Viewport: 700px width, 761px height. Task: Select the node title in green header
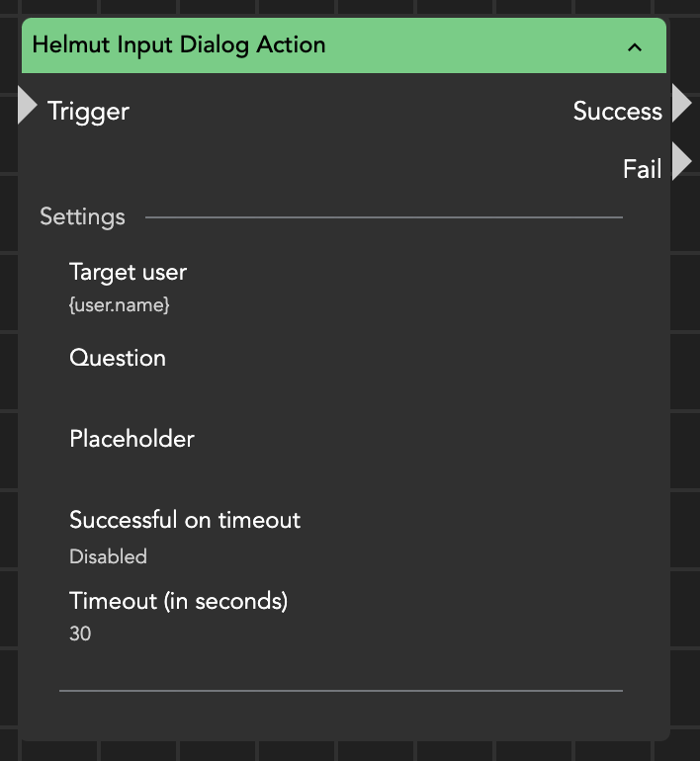point(179,45)
